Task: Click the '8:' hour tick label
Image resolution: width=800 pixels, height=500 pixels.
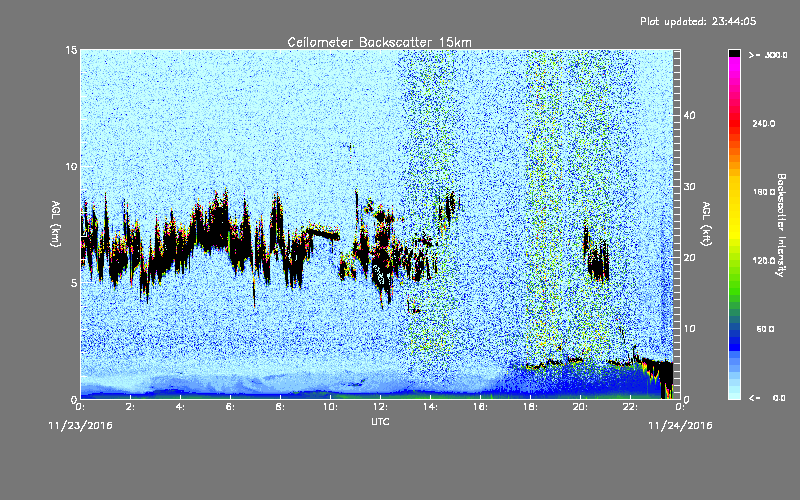Action: click(280, 407)
